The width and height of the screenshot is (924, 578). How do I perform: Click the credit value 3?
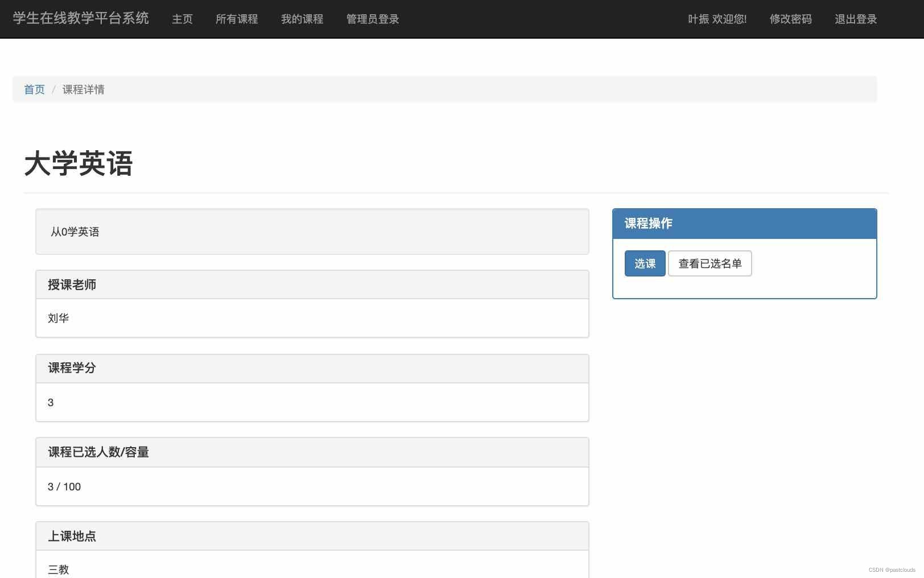point(51,403)
